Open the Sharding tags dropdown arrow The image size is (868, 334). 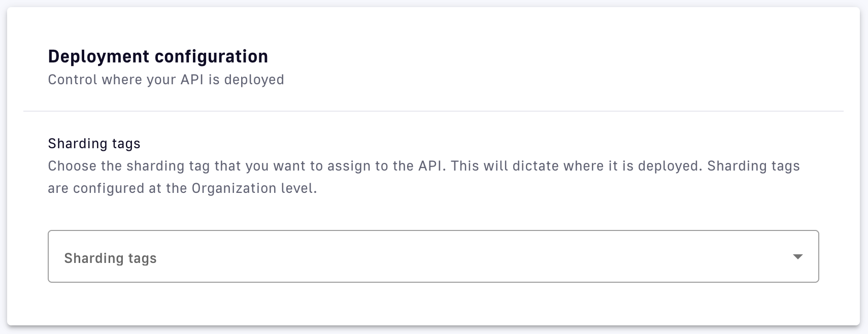797,257
